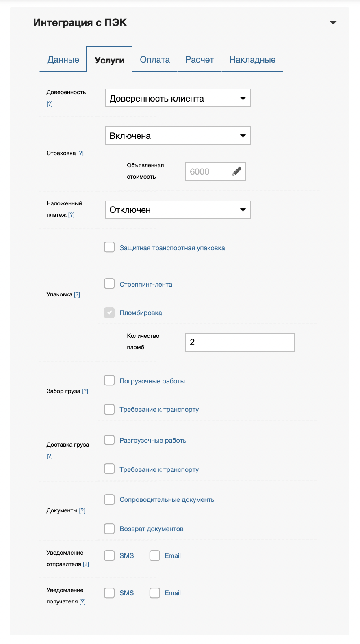Click help icon next to Упаковка
The height and width of the screenshot is (644, 360).
tap(77, 294)
